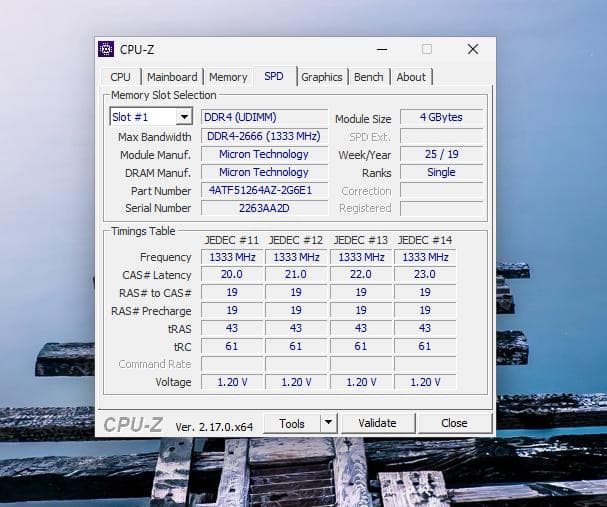This screenshot has height=507, width=607.
Task: Open the Tools dropdown arrow
Action: 329,422
